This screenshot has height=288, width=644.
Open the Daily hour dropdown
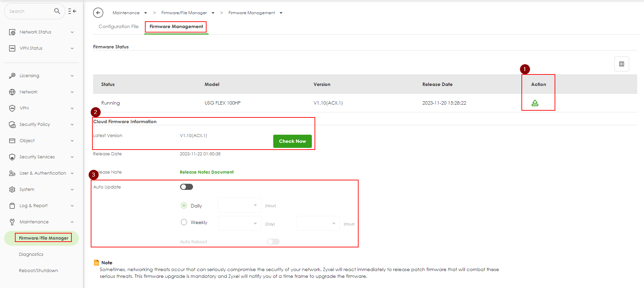click(x=239, y=205)
